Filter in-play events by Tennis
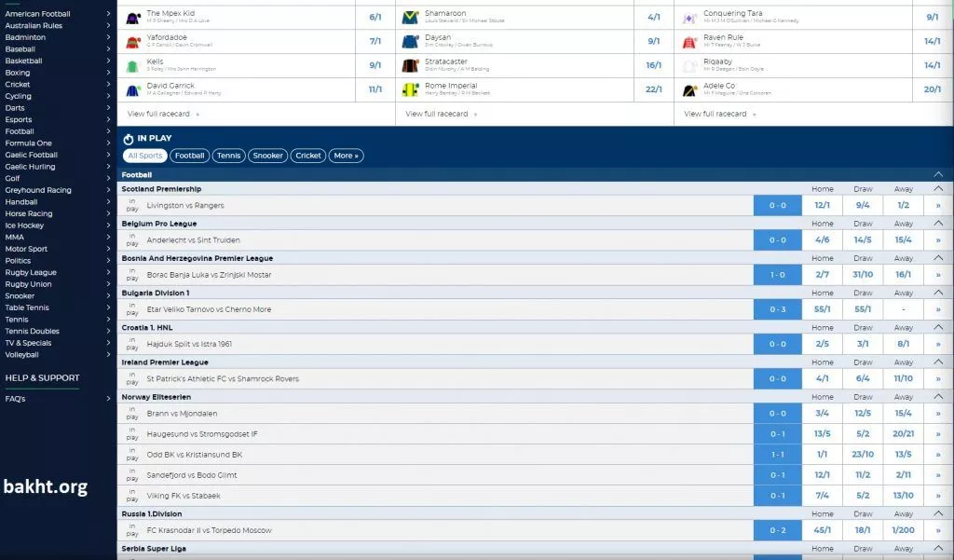 pyautogui.click(x=228, y=156)
